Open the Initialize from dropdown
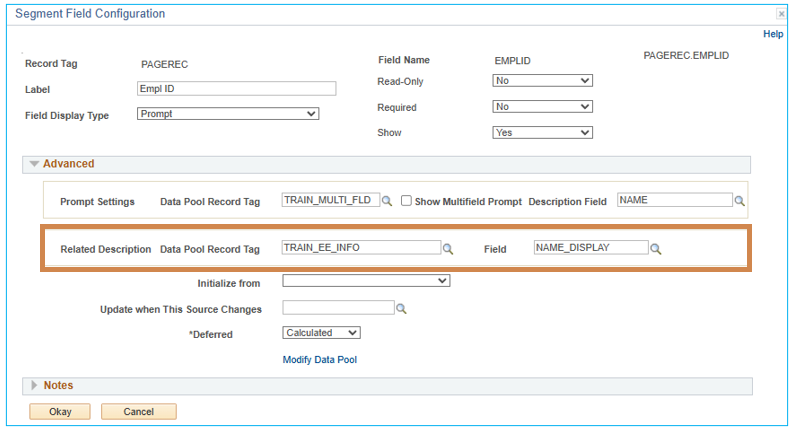792x431 pixels. 366,280
